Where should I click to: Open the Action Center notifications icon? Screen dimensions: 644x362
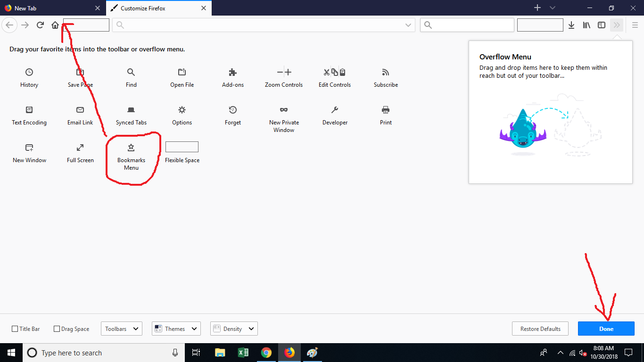point(628,353)
